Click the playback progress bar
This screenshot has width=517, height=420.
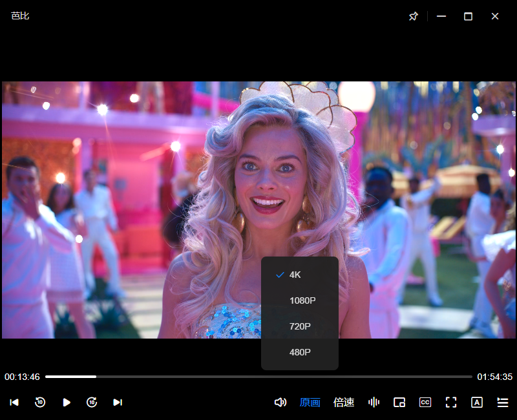(258, 376)
